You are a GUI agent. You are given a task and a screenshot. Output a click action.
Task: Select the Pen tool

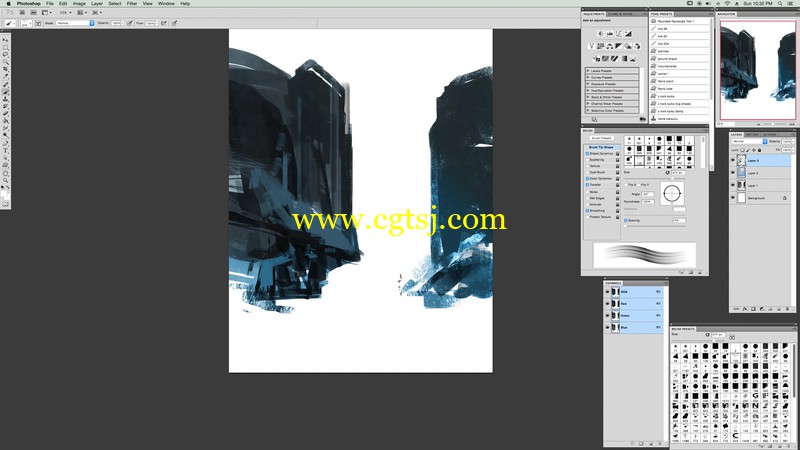click(x=6, y=144)
